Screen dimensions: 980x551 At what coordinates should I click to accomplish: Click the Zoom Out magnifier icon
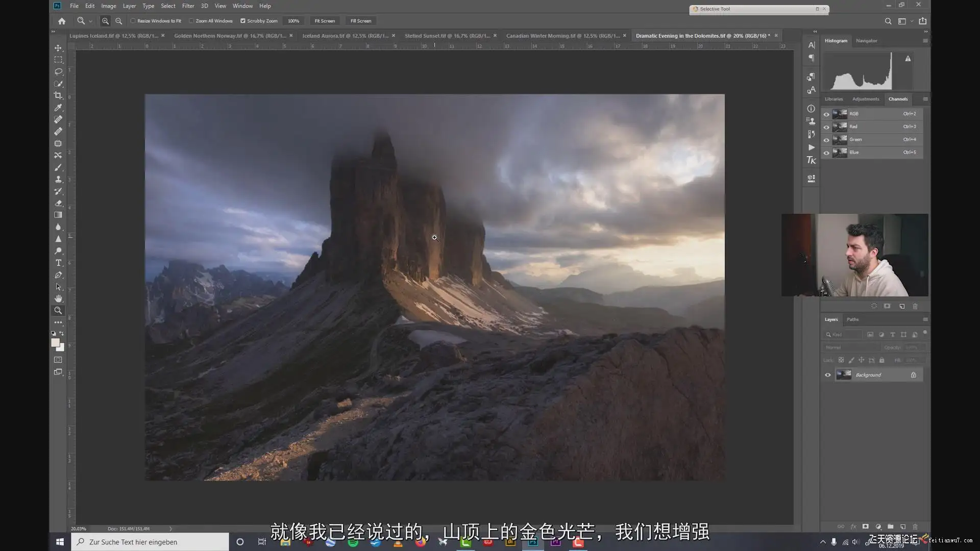(118, 21)
